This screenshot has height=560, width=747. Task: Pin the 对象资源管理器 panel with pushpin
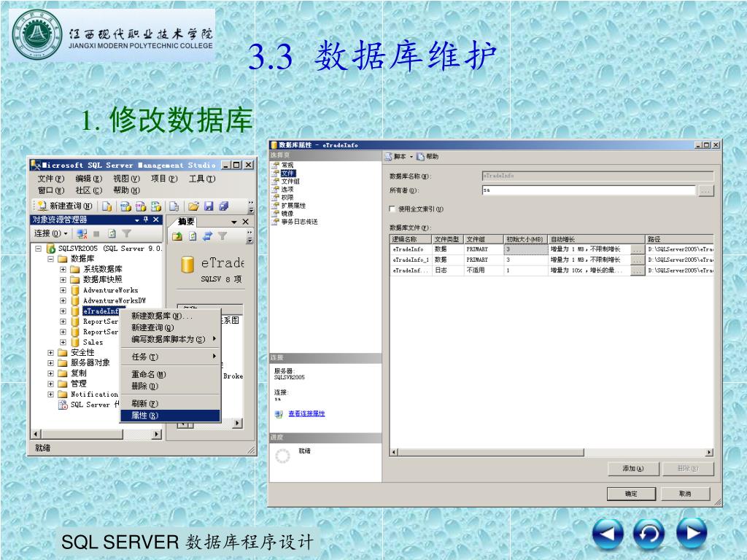click(146, 219)
